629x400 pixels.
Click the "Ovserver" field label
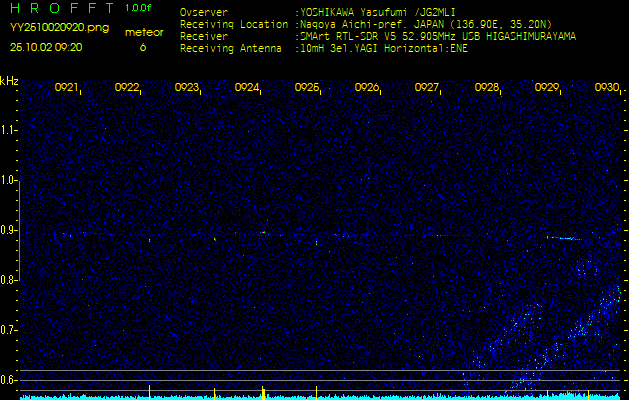[x=204, y=12]
